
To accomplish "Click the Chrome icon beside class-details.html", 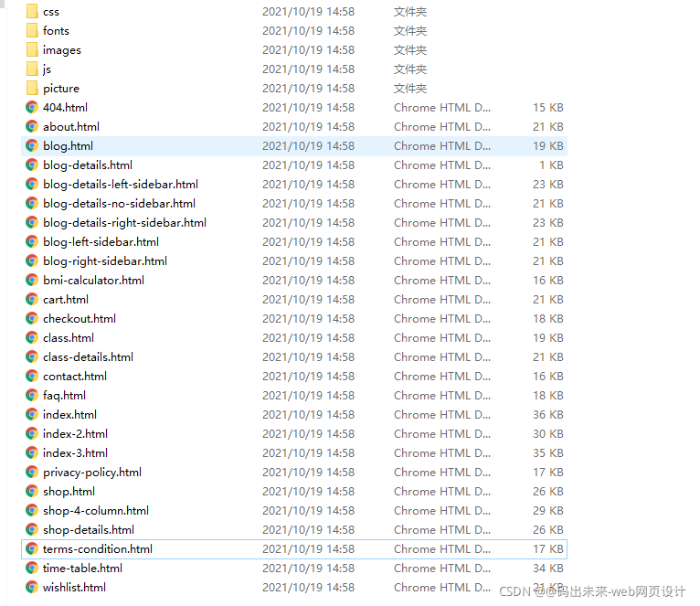I will tap(32, 356).
